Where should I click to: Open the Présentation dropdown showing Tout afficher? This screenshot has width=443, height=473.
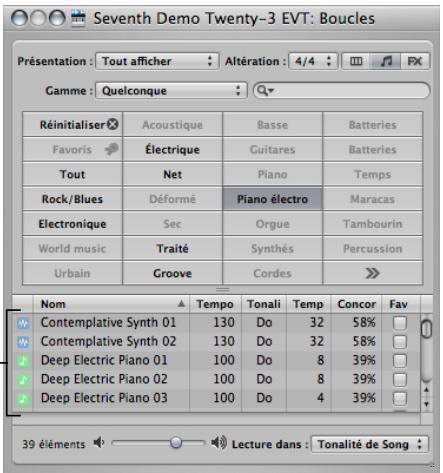[x=157, y=61]
